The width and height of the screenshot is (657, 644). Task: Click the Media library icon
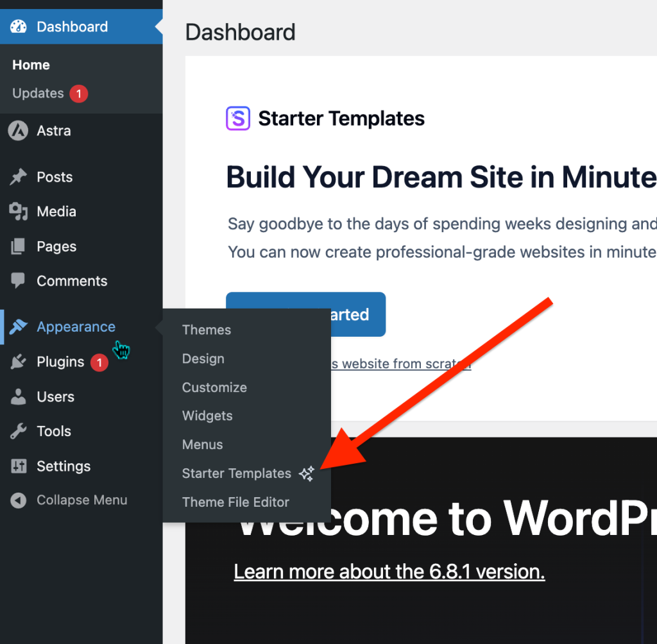pyautogui.click(x=18, y=212)
